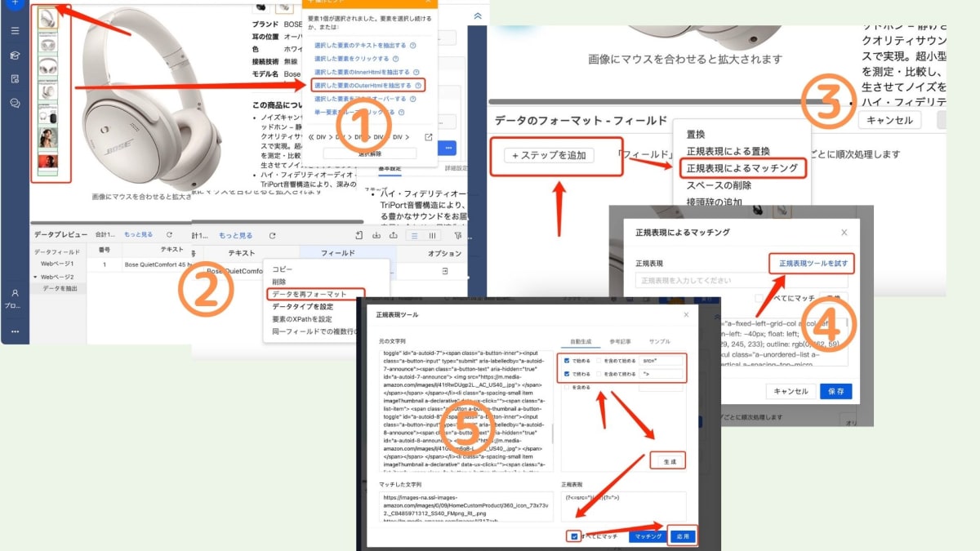
Task: Switch to the 自動生成 tab
Action: 581,342
